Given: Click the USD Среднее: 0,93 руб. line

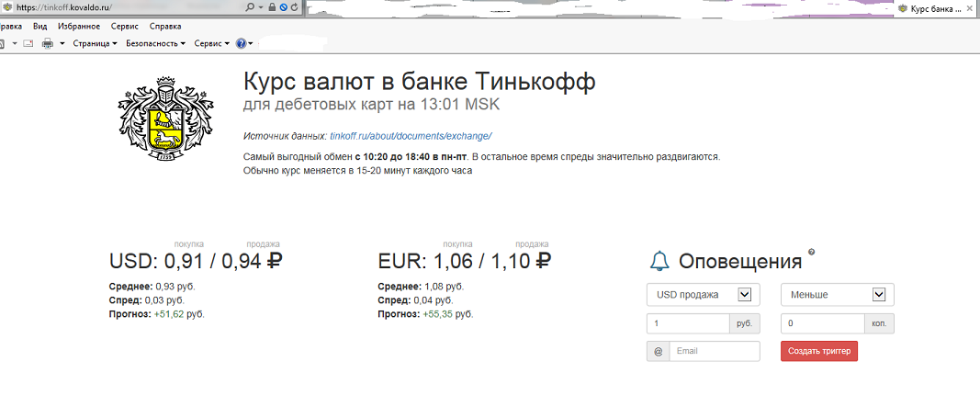Looking at the screenshot, I should (152, 287).
